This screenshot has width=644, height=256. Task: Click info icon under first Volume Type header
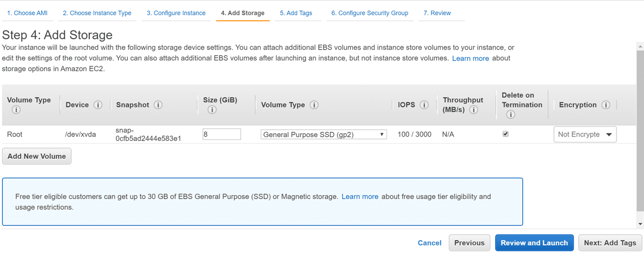click(16, 110)
